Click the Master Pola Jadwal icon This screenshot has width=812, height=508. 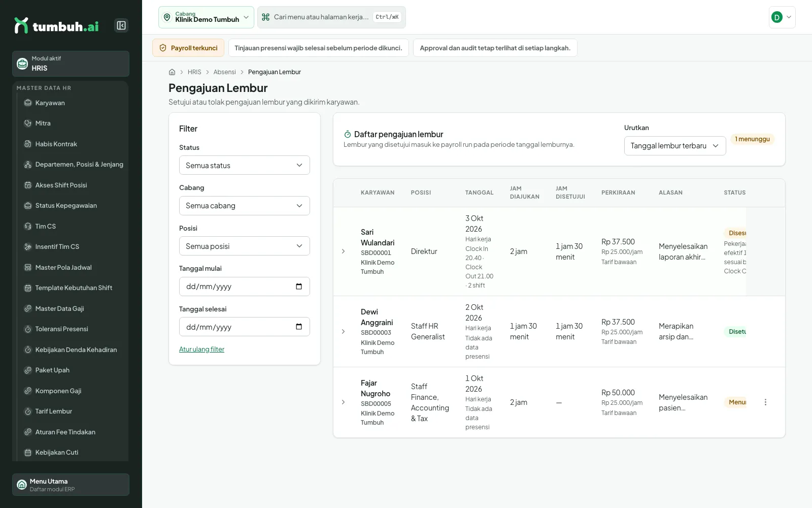click(28, 267)
